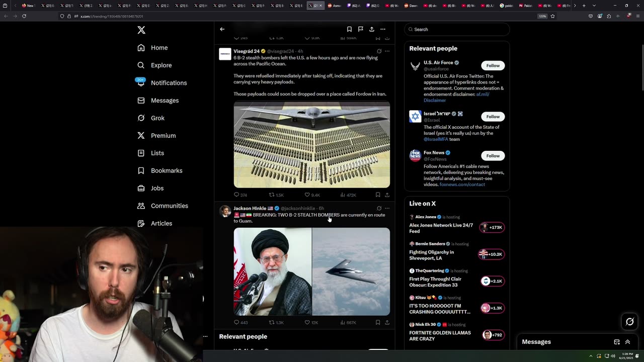Compose a new message in Messages drawer
644x362 pixels.
pyautogui.click(x=617, y=342)
